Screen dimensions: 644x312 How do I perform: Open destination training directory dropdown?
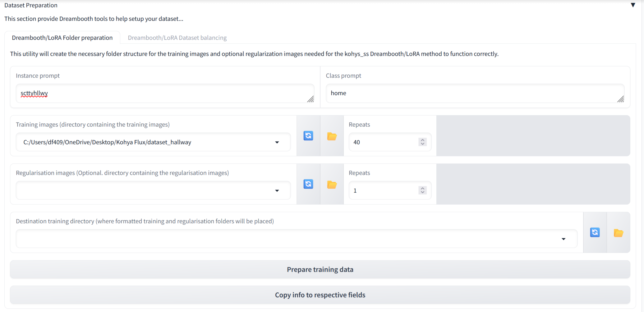(x=563, y=239)
